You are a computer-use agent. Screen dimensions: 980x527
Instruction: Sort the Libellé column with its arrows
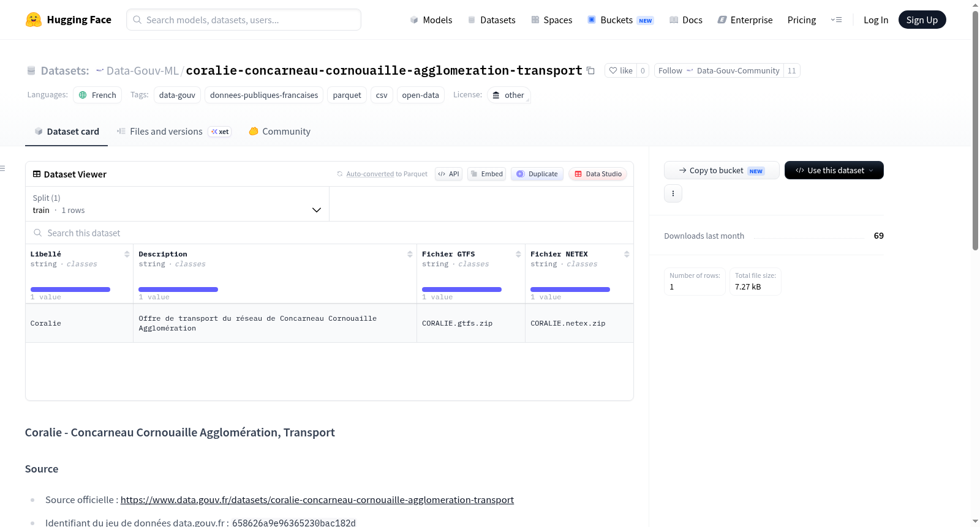[127, 254]
